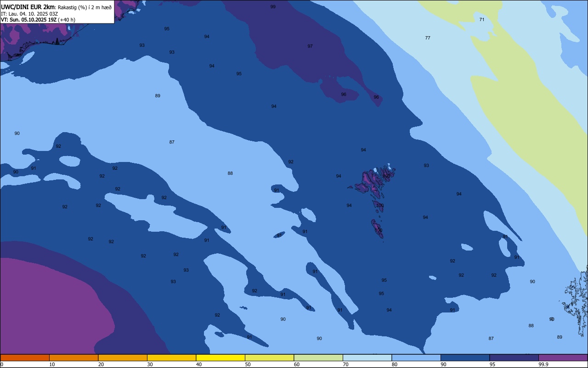Choose the pale green 60–70 legend swatch
This screenshot has height=368, width=588.
pyautogui.click(x=318, y=357)
